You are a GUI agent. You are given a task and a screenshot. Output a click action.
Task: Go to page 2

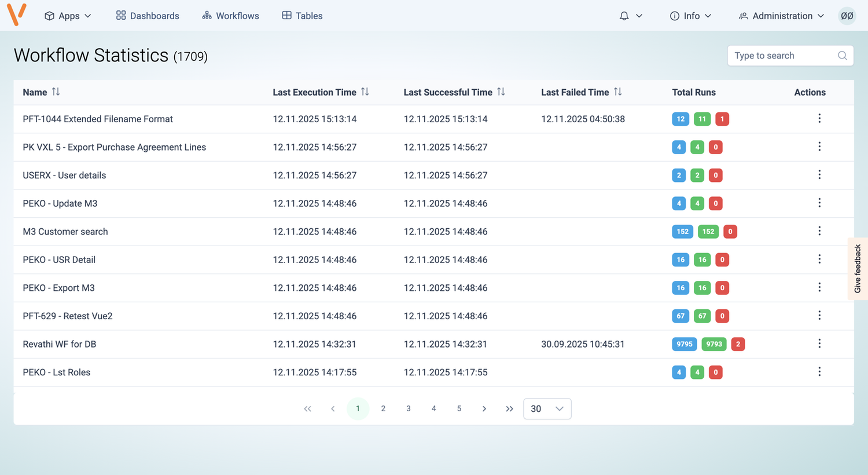pos(383,409)
